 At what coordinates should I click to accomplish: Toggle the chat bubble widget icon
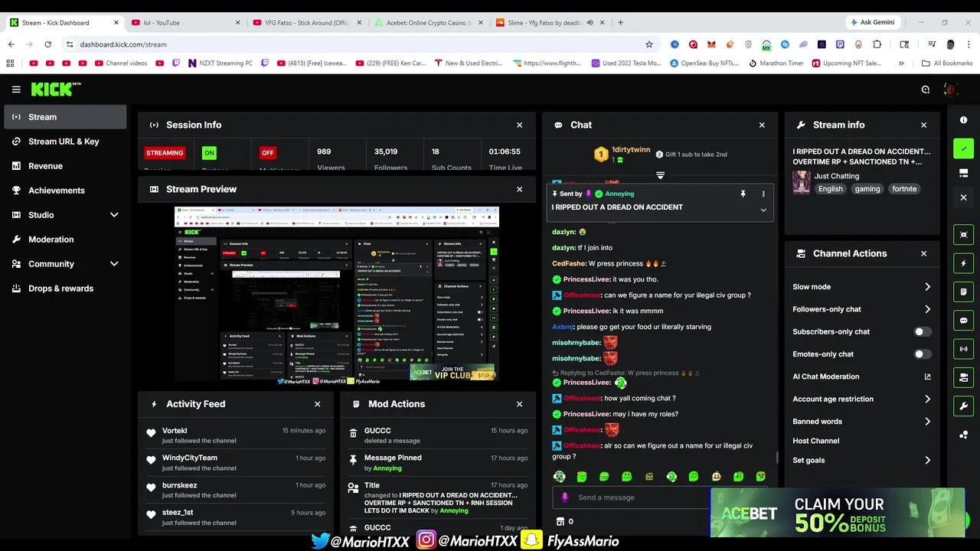pos(963,321)
